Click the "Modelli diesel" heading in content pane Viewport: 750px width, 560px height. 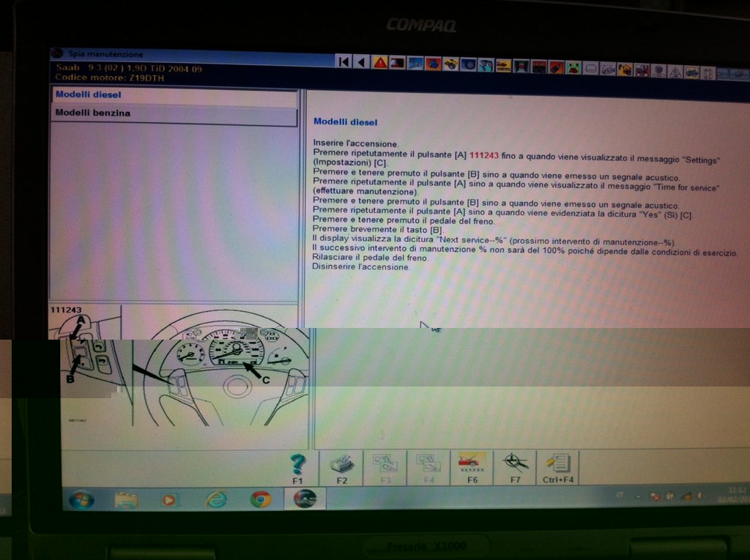346,122
